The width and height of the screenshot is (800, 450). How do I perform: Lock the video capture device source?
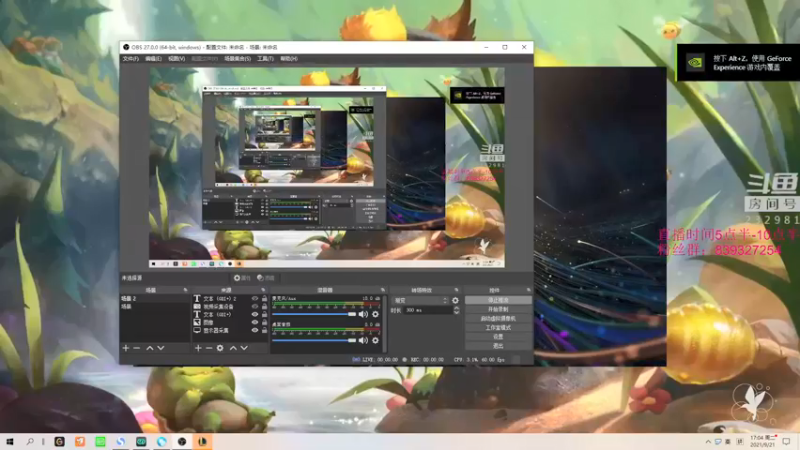tap(264, 307)
